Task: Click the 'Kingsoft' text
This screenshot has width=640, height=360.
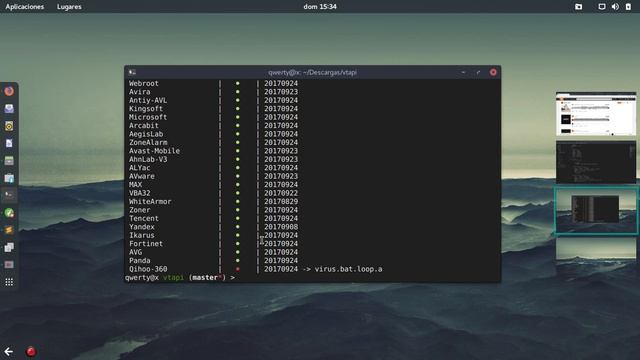Action: tap(146, 109)
